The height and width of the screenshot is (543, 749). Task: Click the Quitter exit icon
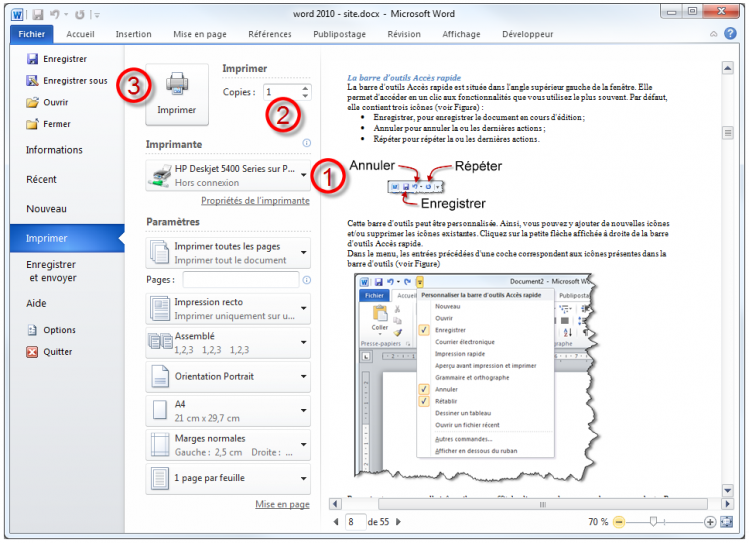click(33, 352)
